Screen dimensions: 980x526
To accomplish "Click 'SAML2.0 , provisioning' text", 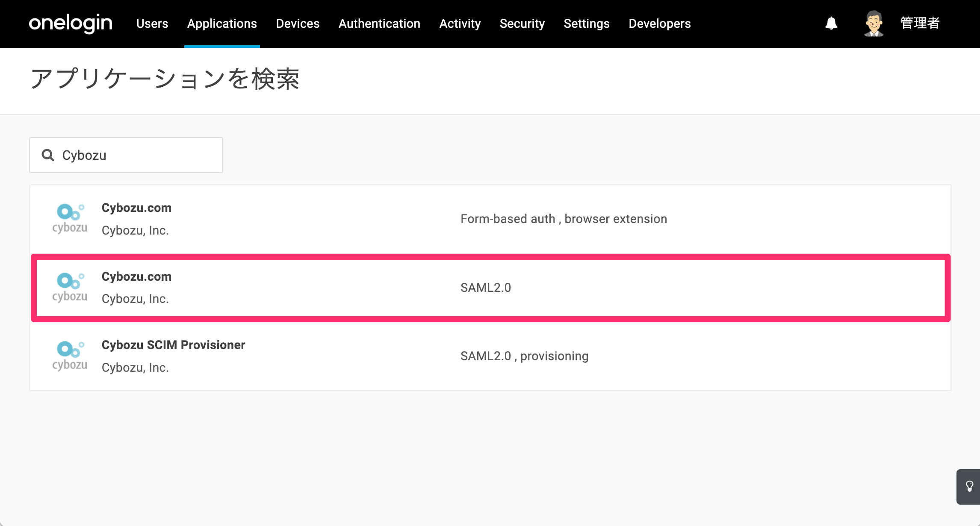I will [524, 356].
